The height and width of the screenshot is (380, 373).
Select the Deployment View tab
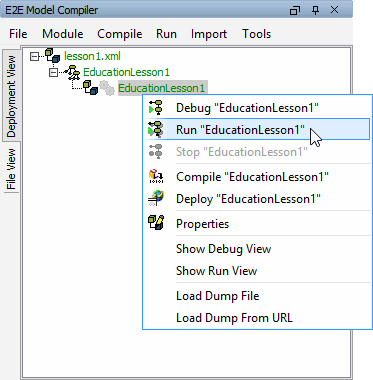point(10,96)
